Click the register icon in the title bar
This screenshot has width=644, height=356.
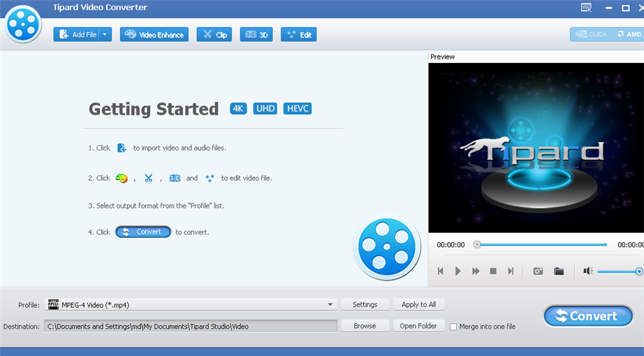coord(586,8)
